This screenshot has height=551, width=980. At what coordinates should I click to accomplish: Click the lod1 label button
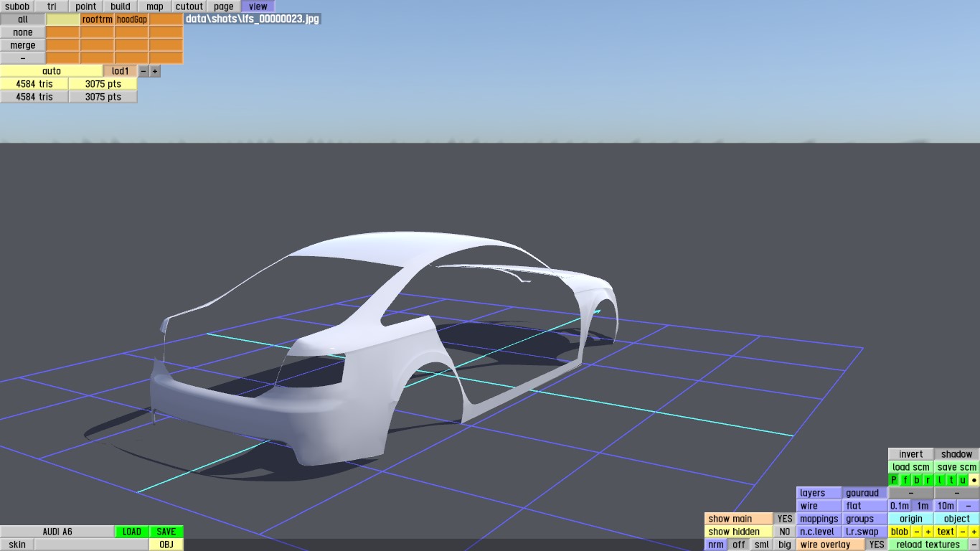coord(121,71)
